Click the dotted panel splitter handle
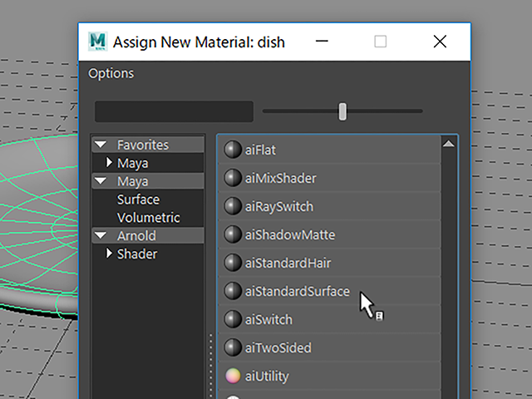Viewport: 532px width, 399px height. 210,366
